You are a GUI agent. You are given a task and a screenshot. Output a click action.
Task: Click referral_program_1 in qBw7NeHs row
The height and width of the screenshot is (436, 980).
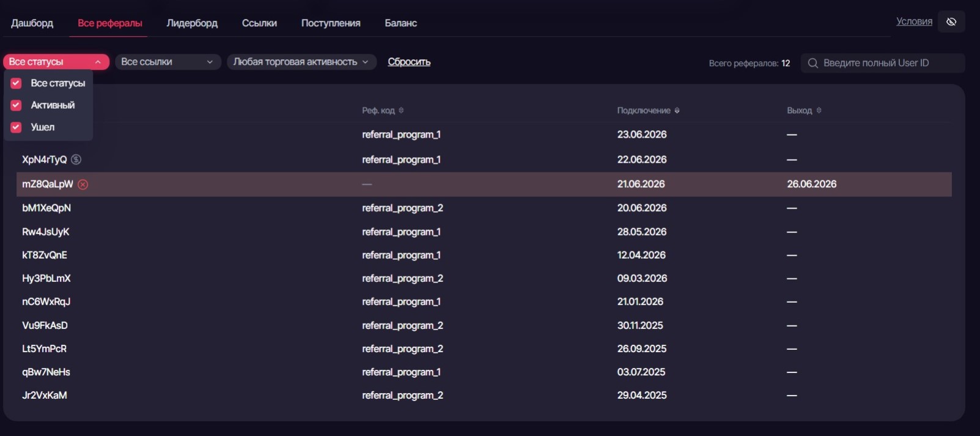click(x=401, y=372)
